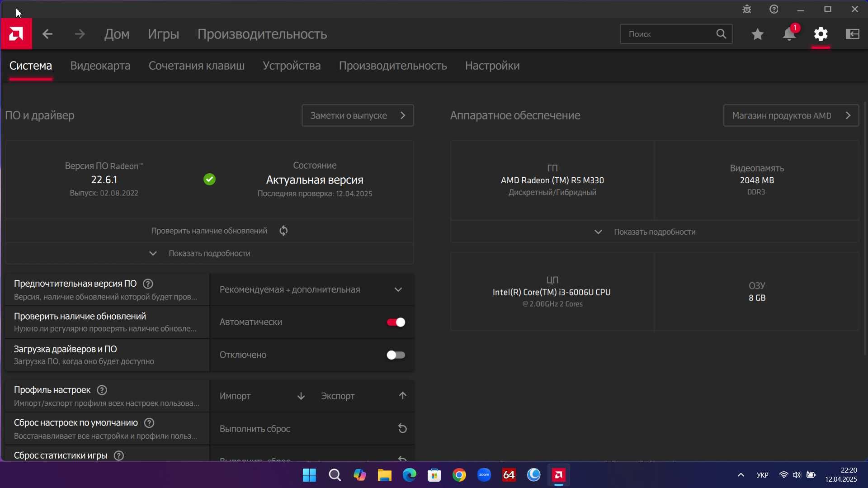The width and height of the screenshot is (868, 488).
Task: Open the Дом top menu
Action: click(117, 34)
